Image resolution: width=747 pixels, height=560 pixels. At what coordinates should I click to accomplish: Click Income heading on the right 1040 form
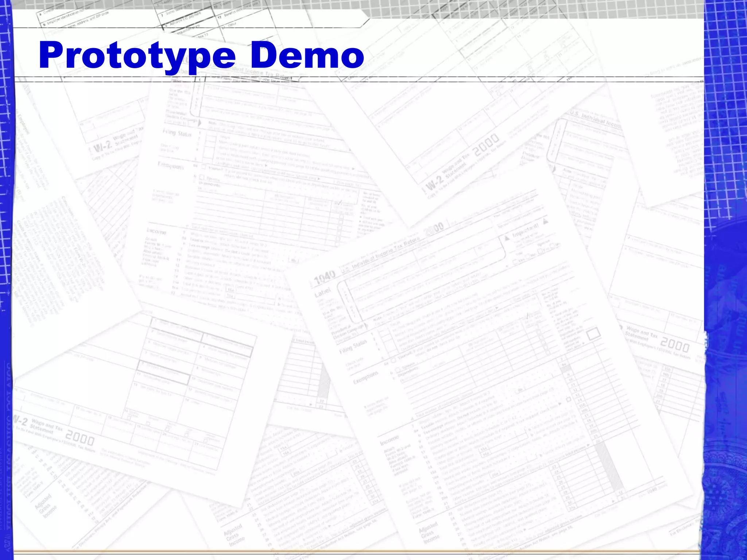tap(390, 440)
